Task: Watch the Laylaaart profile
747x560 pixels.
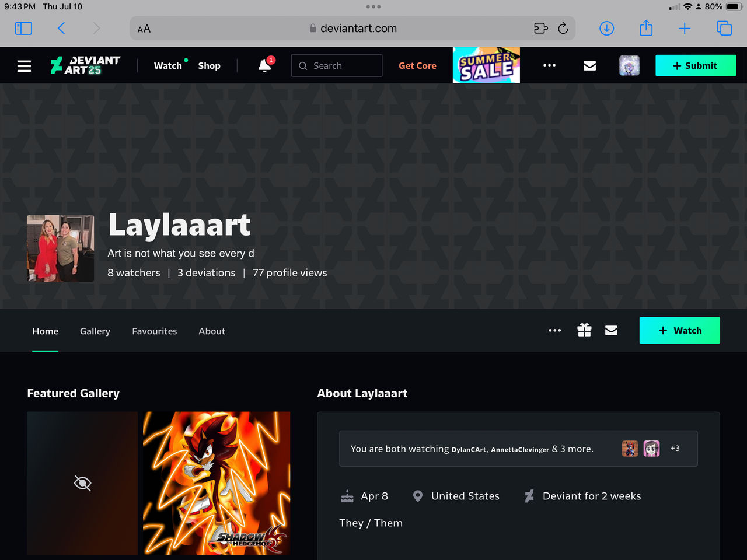Action: tap(679, 330)
